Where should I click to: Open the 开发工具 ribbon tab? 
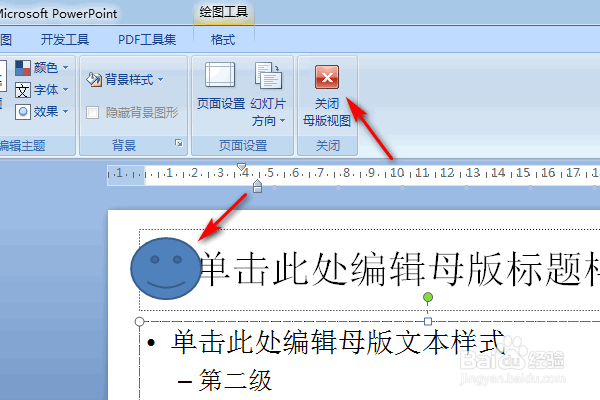point(65,39)
